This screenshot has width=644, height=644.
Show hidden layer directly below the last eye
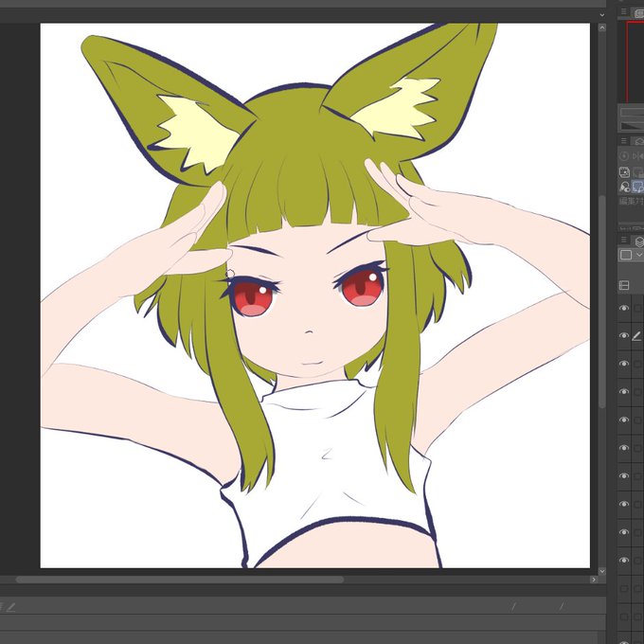tap(624, 588)
